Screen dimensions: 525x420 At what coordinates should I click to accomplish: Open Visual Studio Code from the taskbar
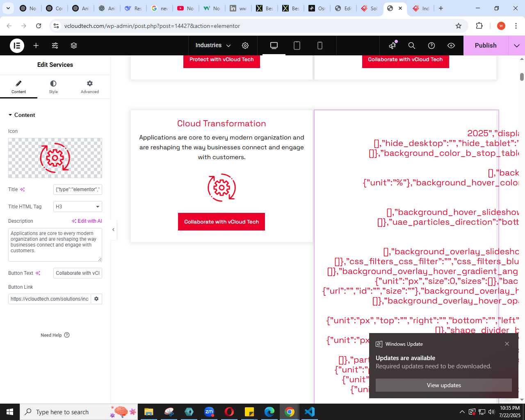(x=310, y=412)
